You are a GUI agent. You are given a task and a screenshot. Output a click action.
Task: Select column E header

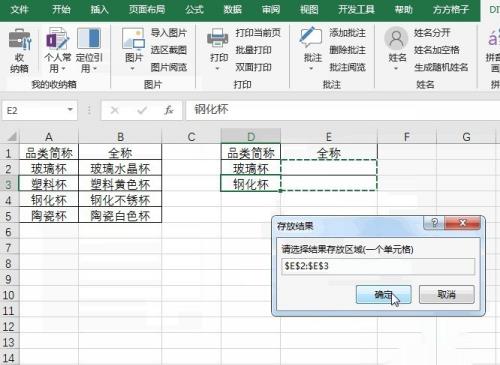[329, 137]
